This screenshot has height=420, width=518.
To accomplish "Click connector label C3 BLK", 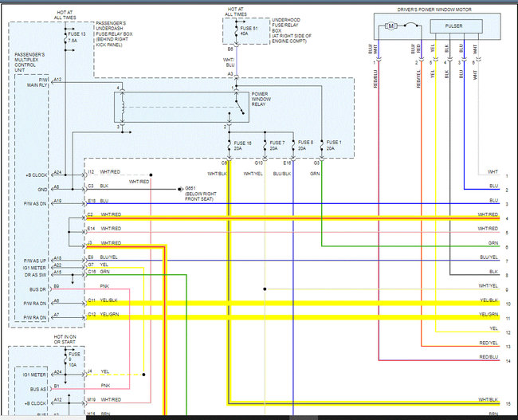I will tap(98, 186).
